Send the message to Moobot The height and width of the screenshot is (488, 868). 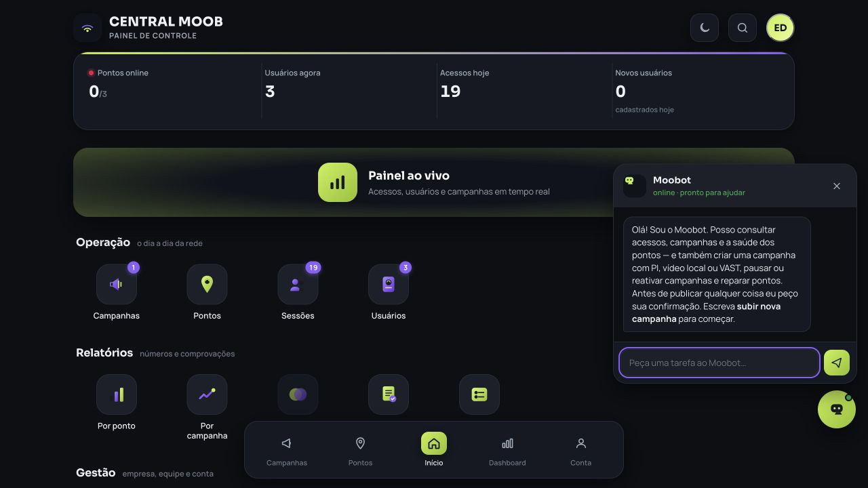tap(837, 363)
